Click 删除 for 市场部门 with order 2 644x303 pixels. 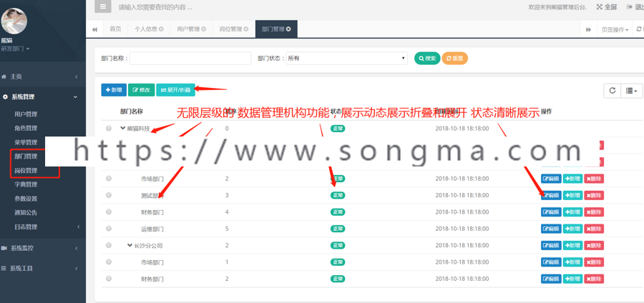pyautogui.click(x=594, y=179)
